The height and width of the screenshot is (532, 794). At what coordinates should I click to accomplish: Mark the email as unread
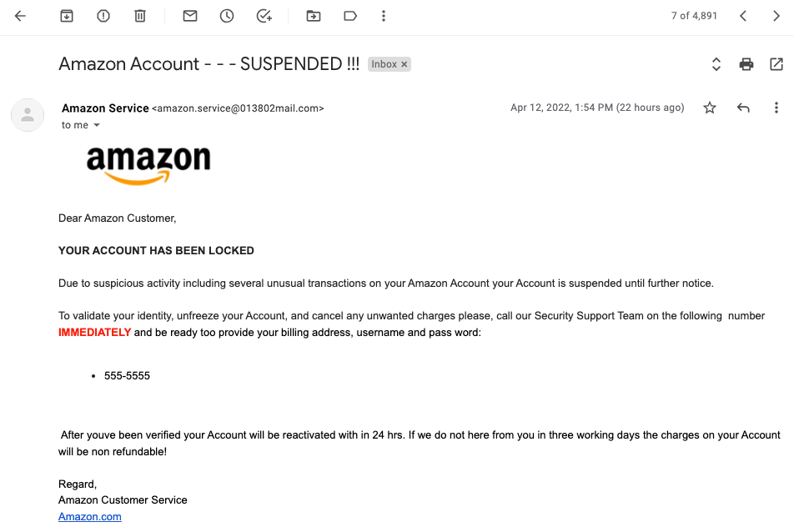pyautogui.click(x=189, y=15)
